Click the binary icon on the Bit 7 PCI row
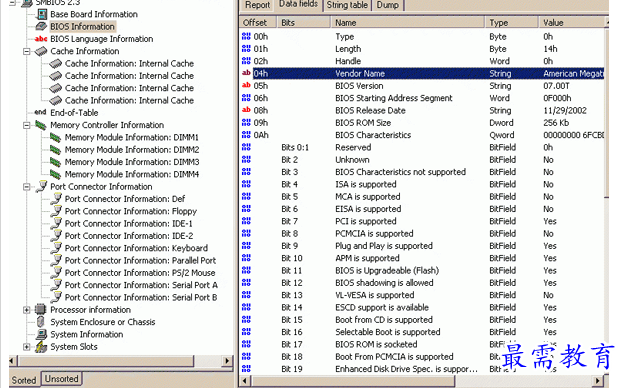The height and width of the screenshot is (388, 623). [x=246, y=221]
